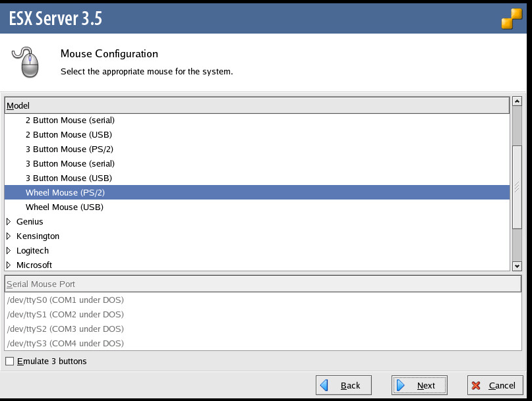Click the mouse icon in the header
Viewport: 532px width, 401px height.
26,62
